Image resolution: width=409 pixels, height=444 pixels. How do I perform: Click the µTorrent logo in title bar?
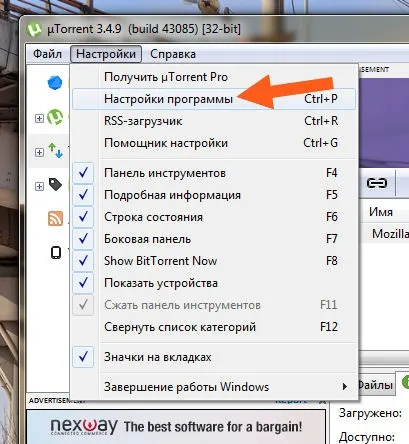tap(34, 29)
